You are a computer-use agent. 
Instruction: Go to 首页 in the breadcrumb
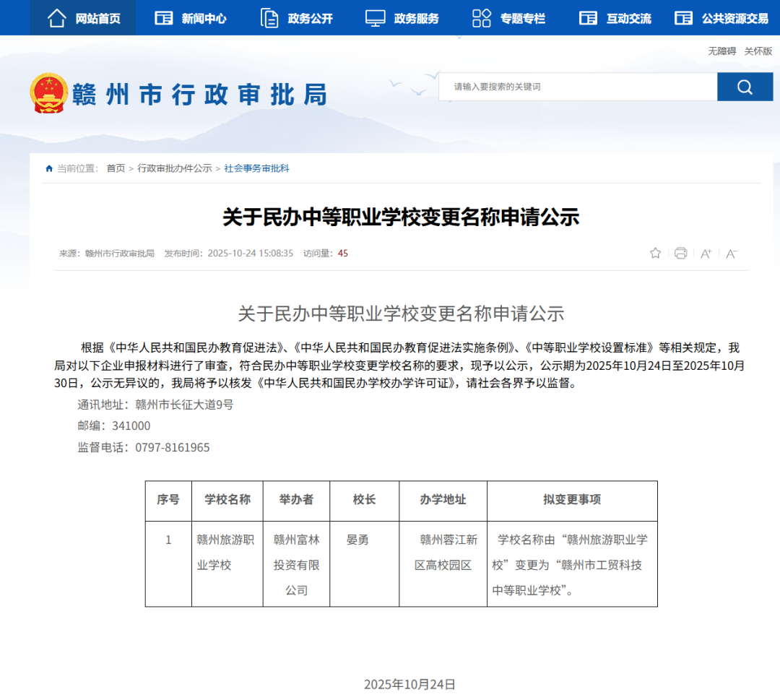(x=116, y=168)
